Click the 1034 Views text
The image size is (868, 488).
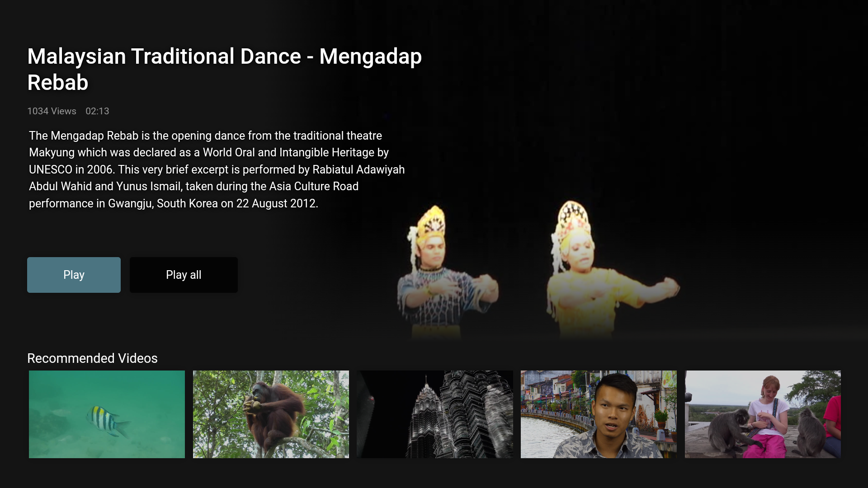[x=52, y=111]
